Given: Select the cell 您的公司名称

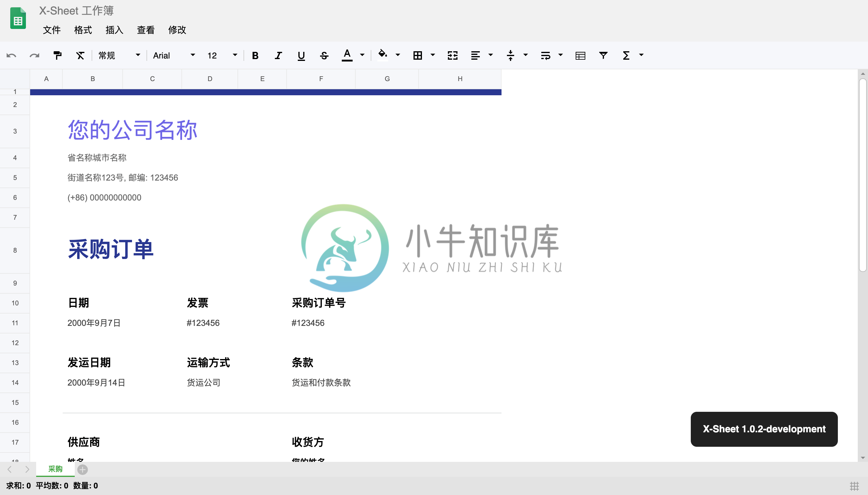Looking at the screenshot, I should pos(133,130).
